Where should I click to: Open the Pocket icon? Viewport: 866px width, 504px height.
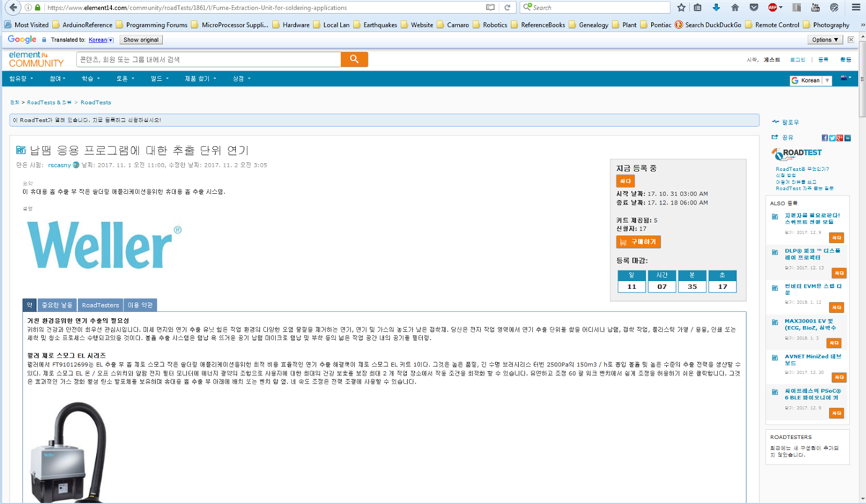754,7
